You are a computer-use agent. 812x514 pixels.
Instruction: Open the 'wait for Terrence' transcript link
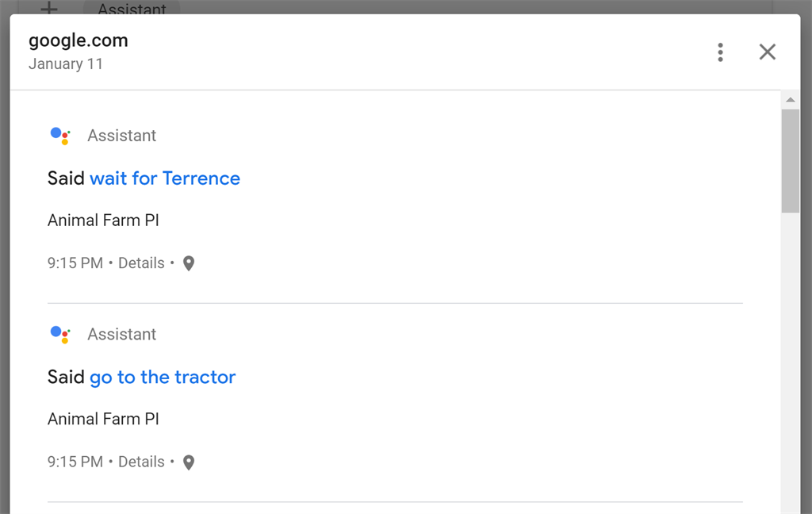[x=165, y=178]
